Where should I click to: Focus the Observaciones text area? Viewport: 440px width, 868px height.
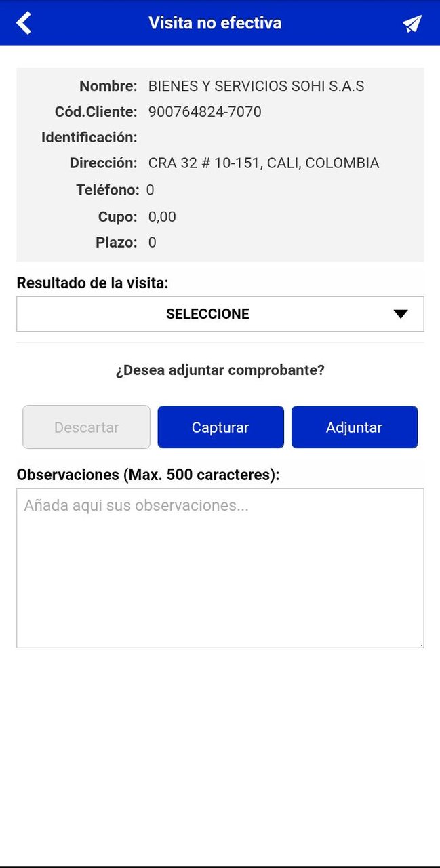coord(220,568)
